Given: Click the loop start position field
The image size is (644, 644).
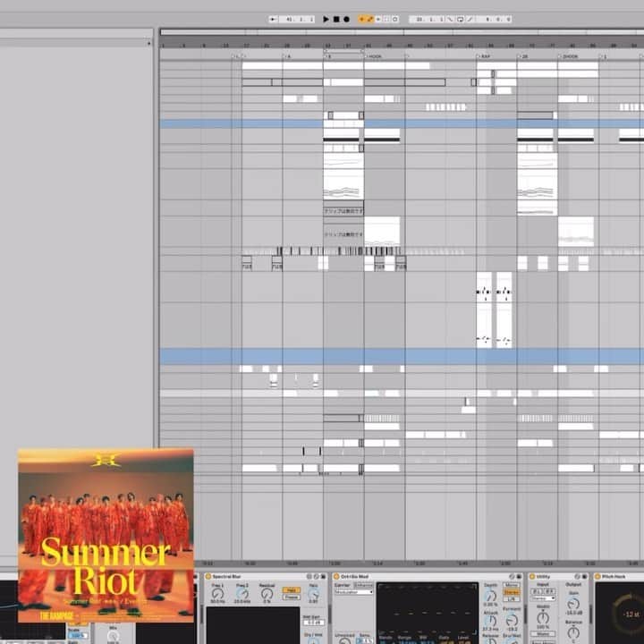Looking at the screenshot, I should click(x=428, y=19).
